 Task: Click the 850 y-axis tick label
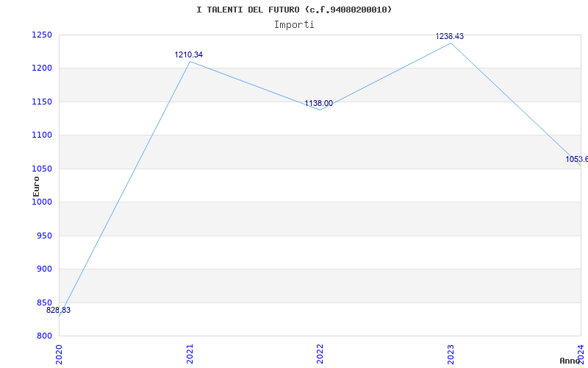(x=44, y=302)
